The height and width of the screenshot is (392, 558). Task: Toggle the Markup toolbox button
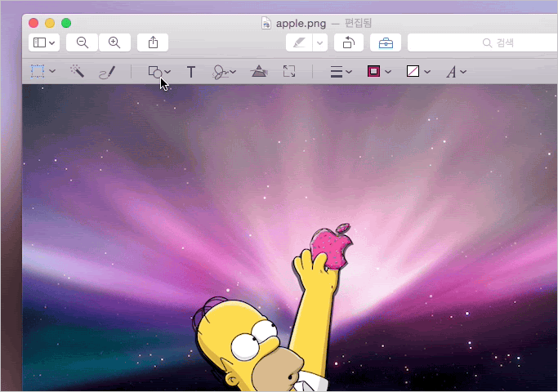386,43
